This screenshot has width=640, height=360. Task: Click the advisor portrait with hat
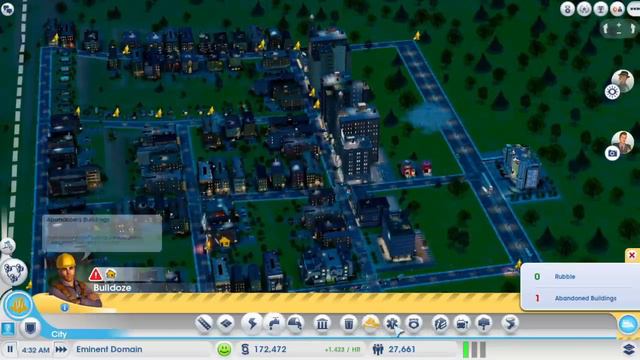623,80
